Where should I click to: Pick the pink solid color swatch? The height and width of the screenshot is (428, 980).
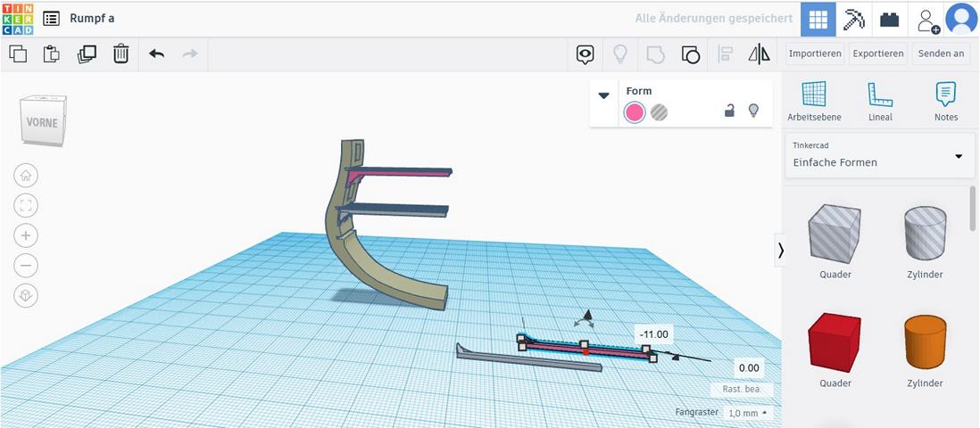(635, 112)
